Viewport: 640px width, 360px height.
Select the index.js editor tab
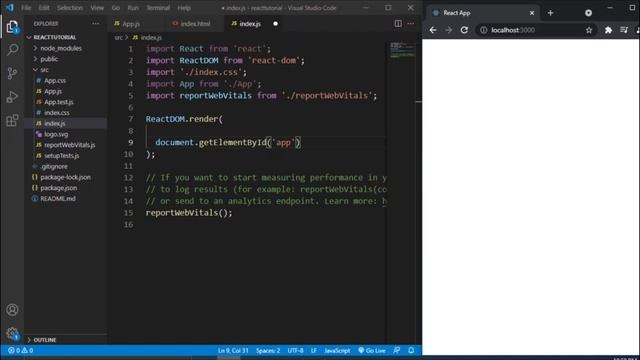(249, 24)
